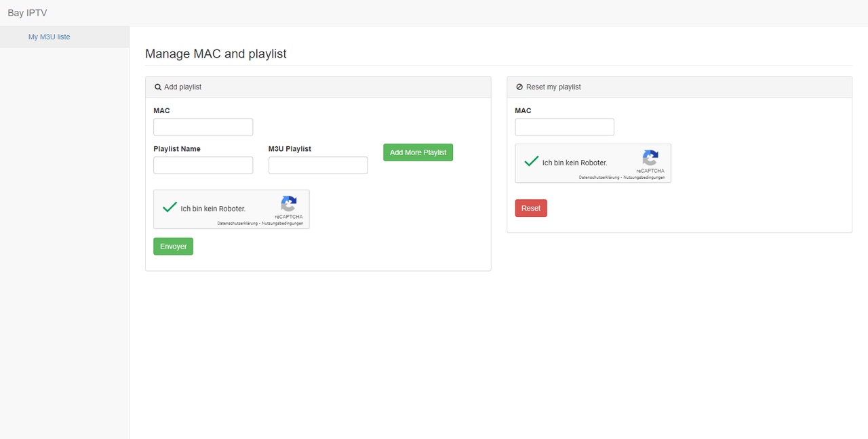Image resolution: width=868 pixels, height=439 pixels.
Task: Click the M3U Playlist label
Action: click(290, 149)
